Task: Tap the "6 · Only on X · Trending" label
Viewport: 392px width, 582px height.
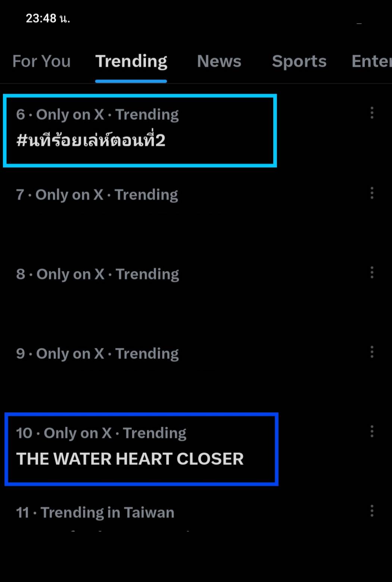Action: 97,115
